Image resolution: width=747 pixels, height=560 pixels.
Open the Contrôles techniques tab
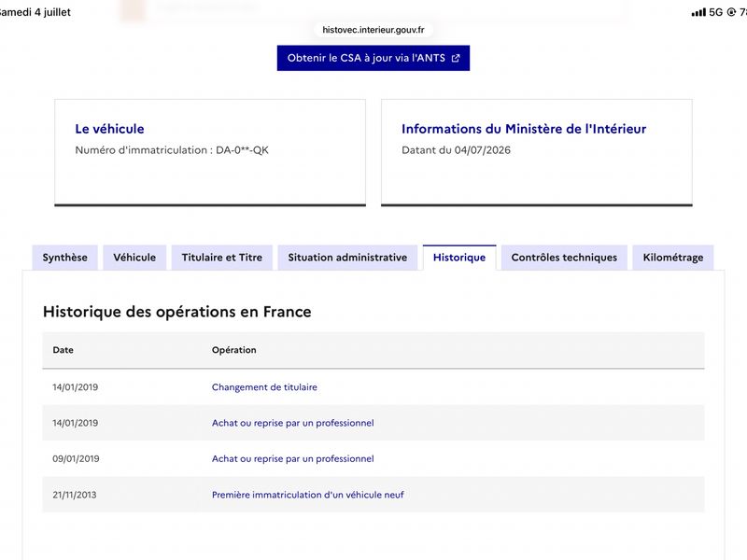[564, 258]
